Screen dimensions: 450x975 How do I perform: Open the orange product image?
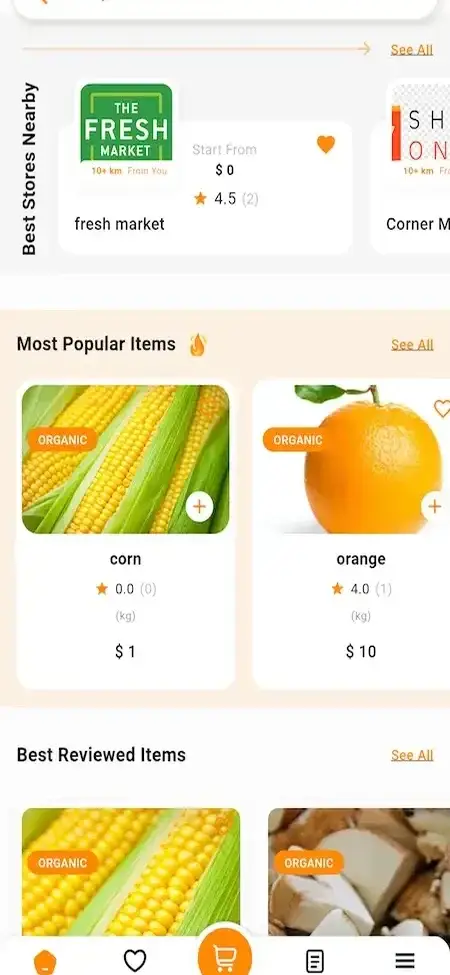click(353, 457)
